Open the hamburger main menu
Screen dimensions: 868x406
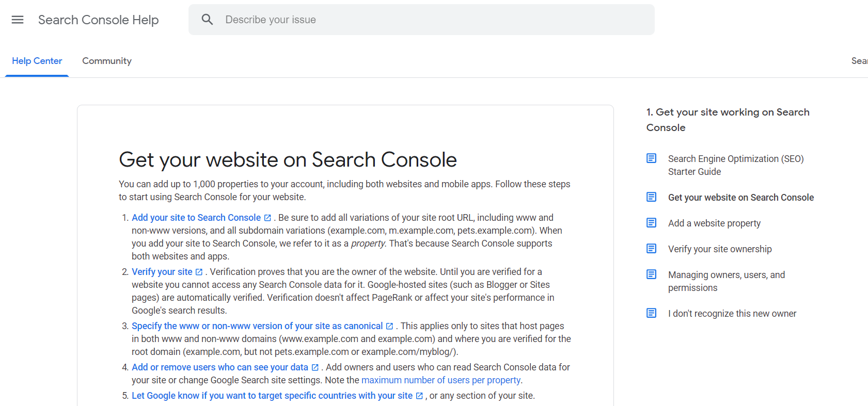pyautogui.click(x=18, y=20)
